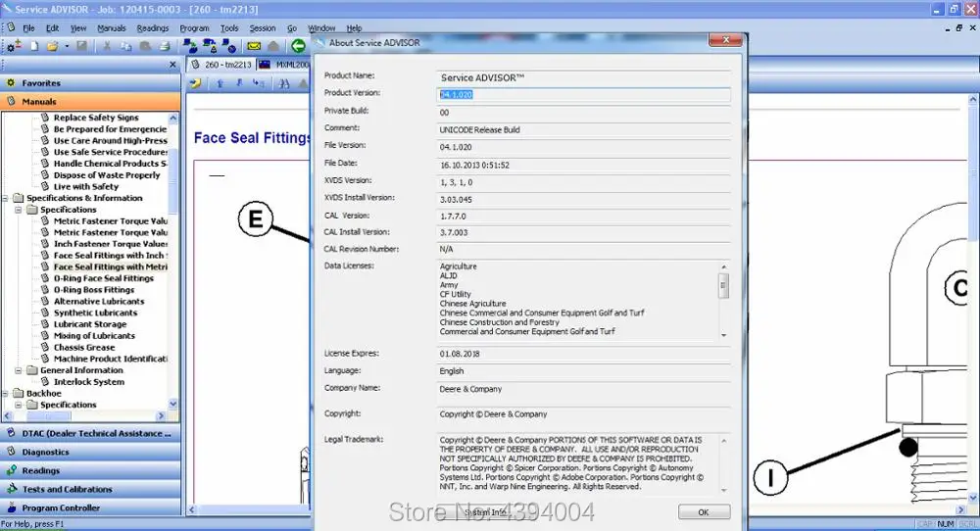The image size is (980, 531).
Task: Collapse the General Information tree node
Action: (x=18, y=370)
